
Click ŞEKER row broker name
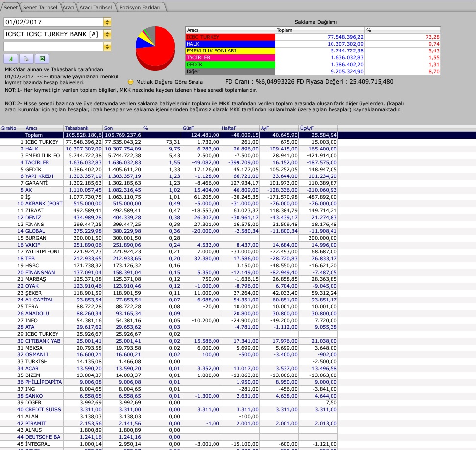click(33, 293)
